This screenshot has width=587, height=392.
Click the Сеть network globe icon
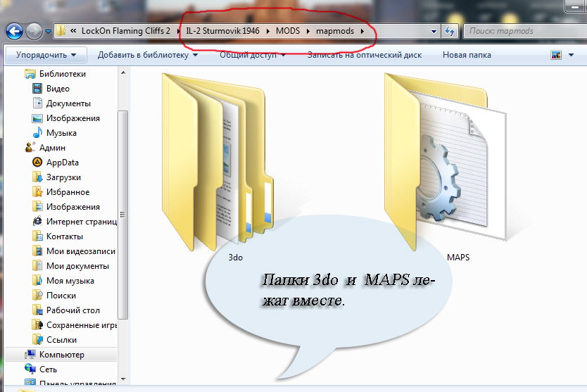(30, 369)
